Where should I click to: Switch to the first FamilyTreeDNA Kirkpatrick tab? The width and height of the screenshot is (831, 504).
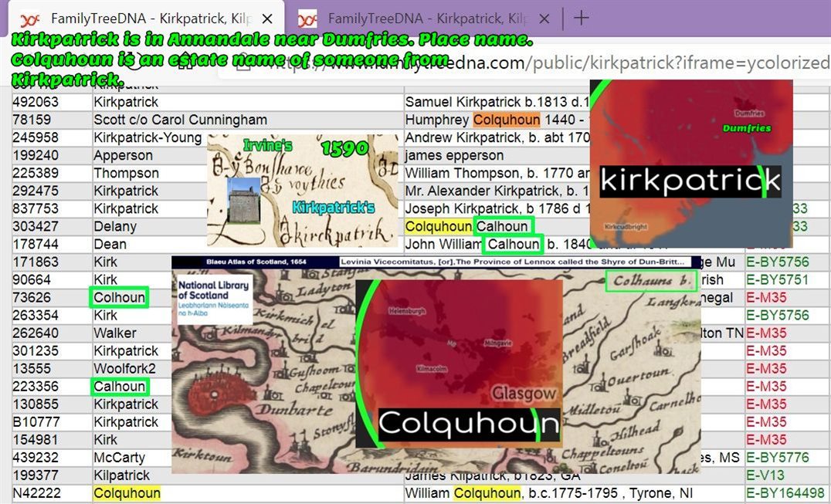[147, 19]
